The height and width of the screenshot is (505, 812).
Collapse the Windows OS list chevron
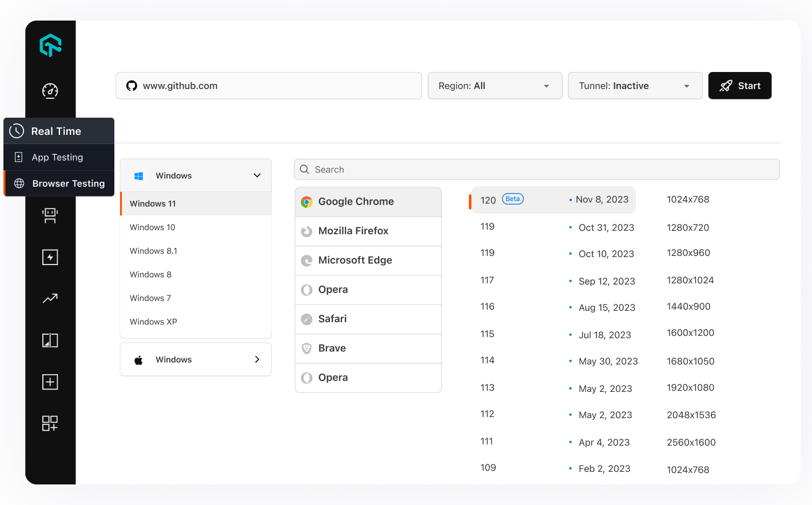[x=257, y=175]
